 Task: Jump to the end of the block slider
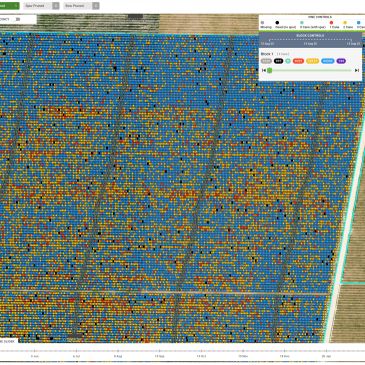point(357,70)
